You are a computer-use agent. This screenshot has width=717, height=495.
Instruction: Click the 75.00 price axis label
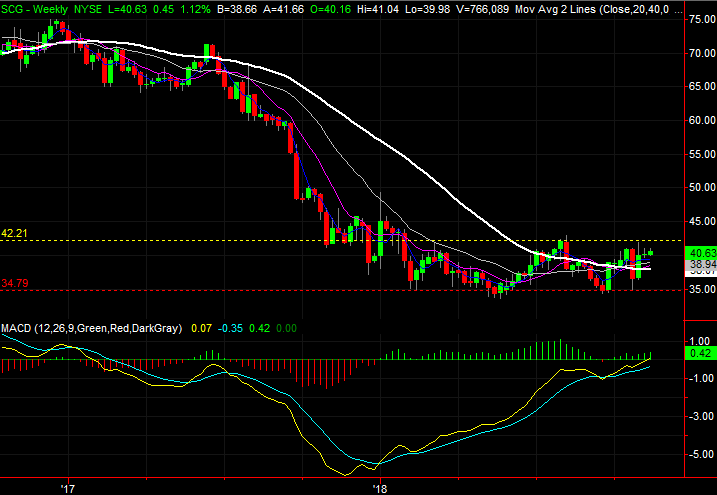coord(701,17)
